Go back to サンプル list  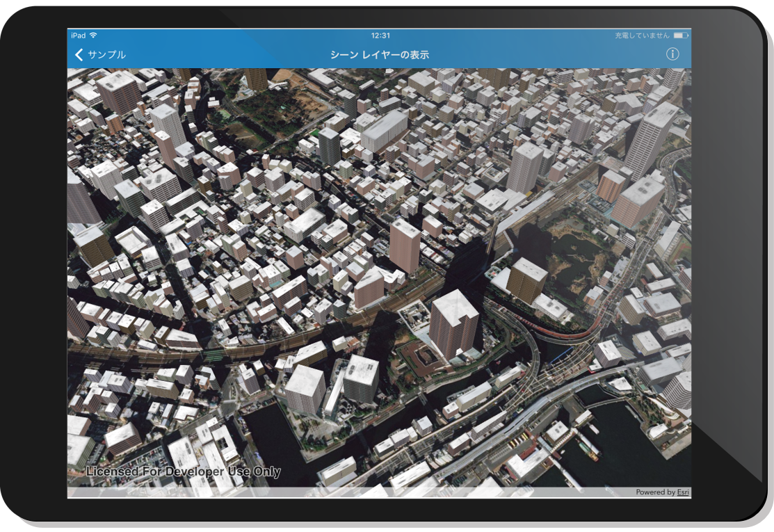click(x=101, y=54)
